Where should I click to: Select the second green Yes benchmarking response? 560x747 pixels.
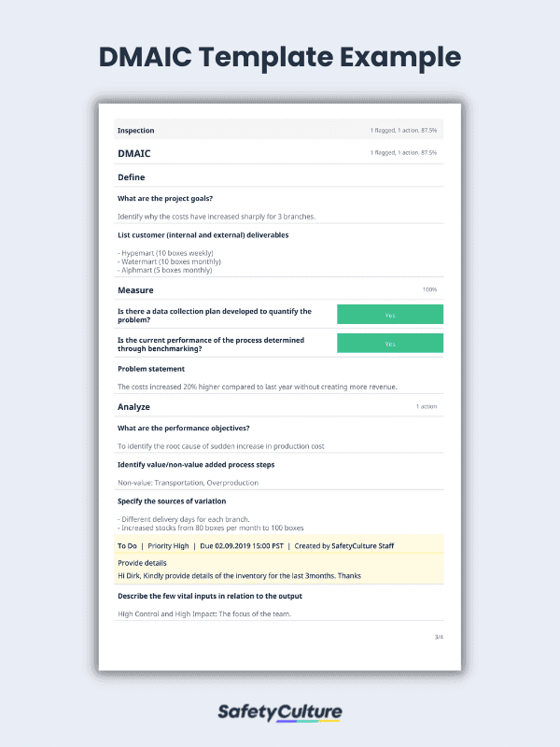[x=390, y=343]
